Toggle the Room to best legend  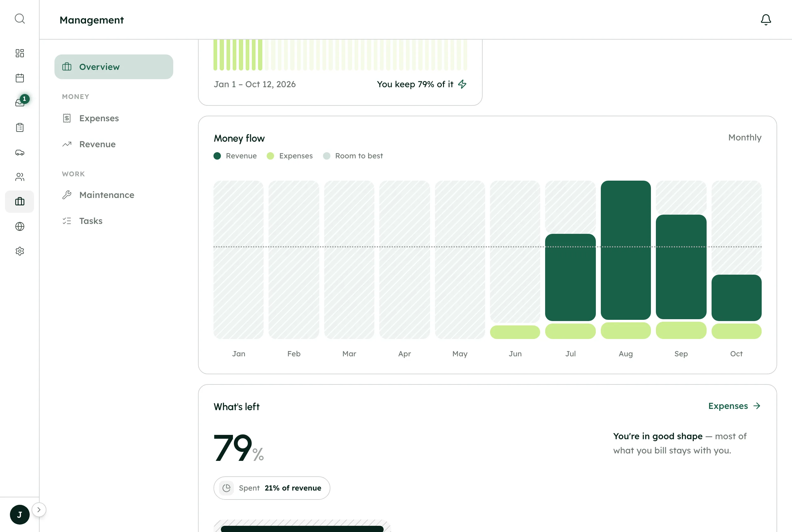(x=353, y=156)
